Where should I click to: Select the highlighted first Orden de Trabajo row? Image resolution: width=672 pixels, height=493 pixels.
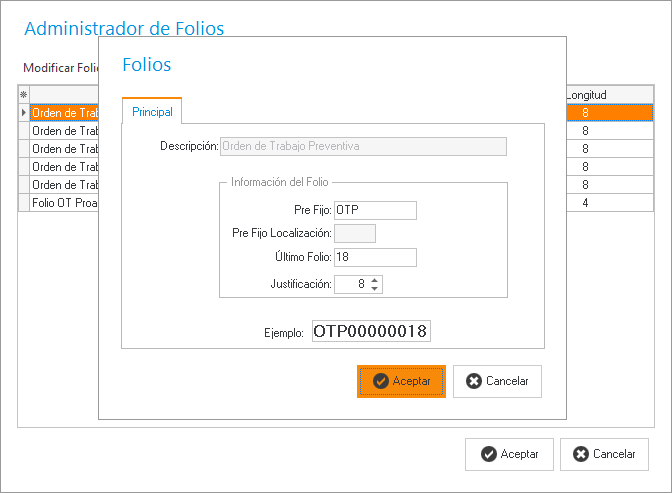(x=64, y=113)
